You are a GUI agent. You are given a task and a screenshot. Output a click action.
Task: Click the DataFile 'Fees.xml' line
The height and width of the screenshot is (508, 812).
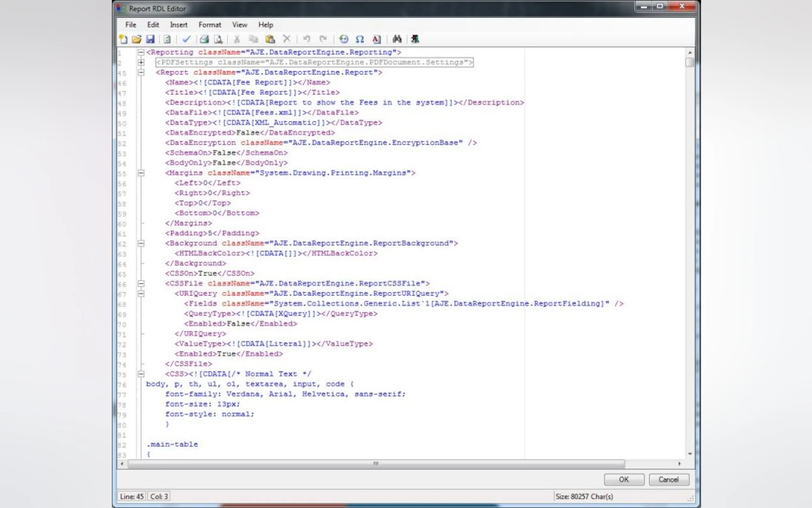[x=262, y=113]
